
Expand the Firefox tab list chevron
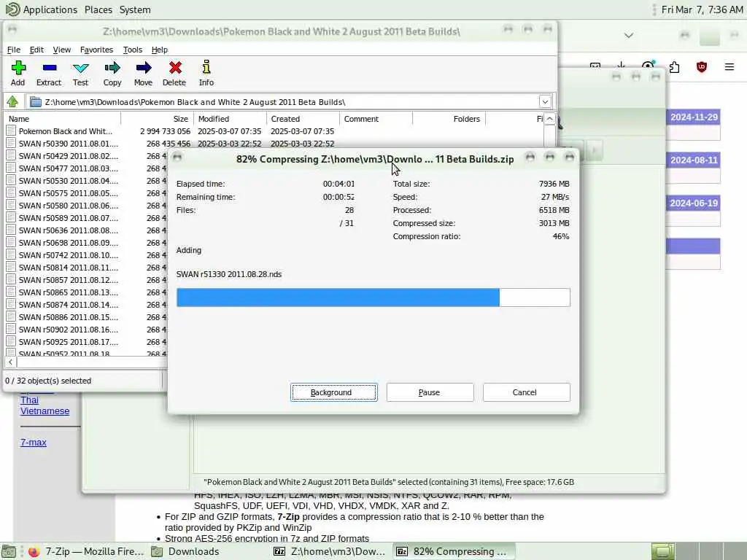point(628,35)
